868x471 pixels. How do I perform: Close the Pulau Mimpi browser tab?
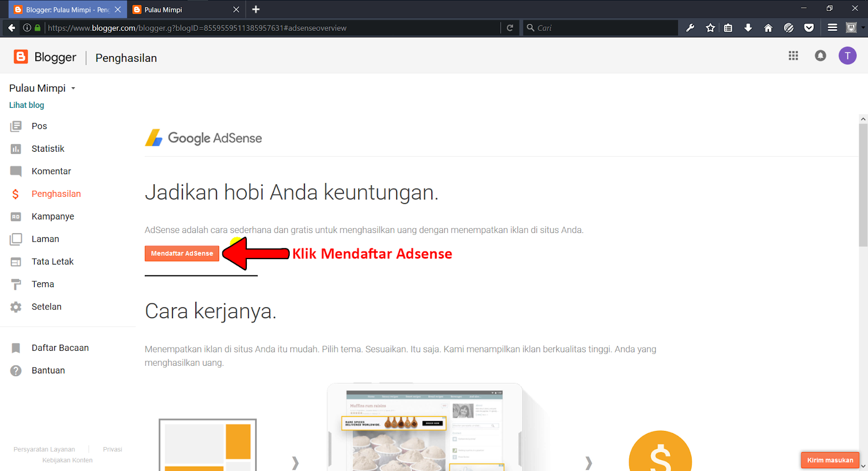point(236,9)
